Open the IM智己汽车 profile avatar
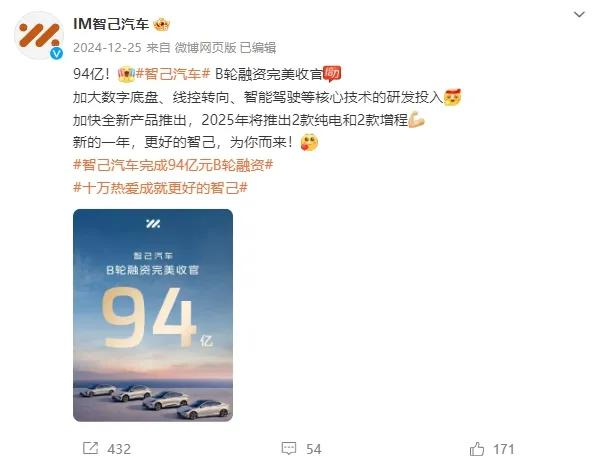 click(39, 35)
